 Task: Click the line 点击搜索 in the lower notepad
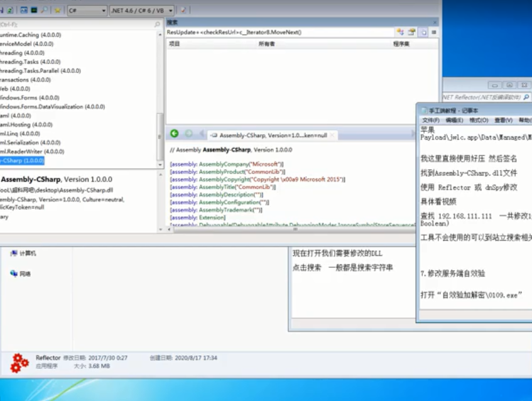tap(343, 268)
